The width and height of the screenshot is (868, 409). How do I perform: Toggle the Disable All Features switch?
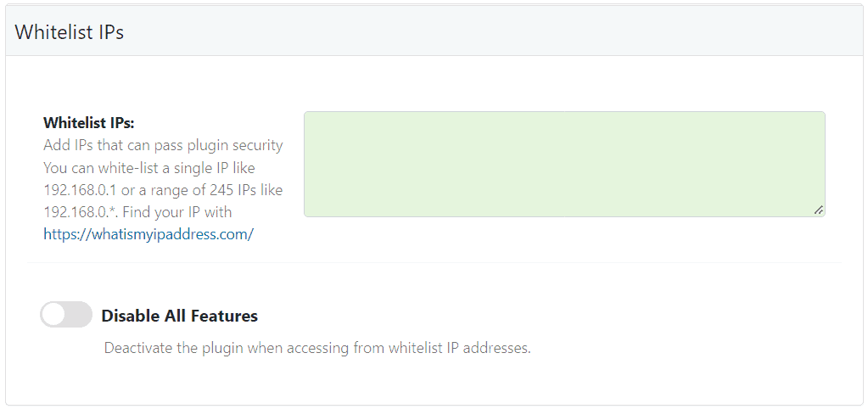pyautogui.click(x=66, y=315)
